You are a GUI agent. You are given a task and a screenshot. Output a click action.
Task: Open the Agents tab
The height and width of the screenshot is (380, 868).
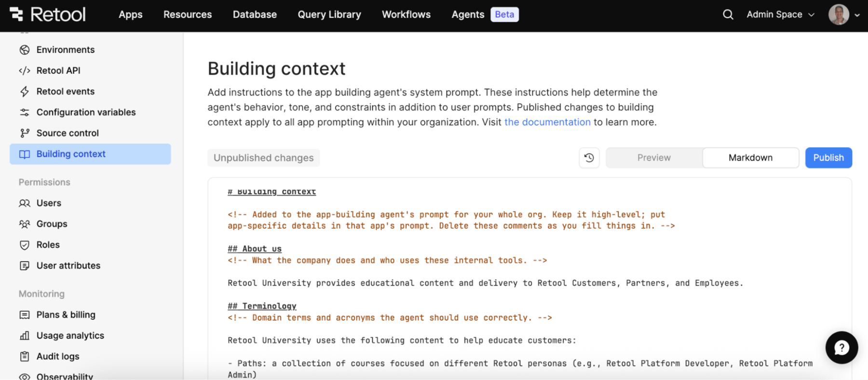(x=468, y=14)
